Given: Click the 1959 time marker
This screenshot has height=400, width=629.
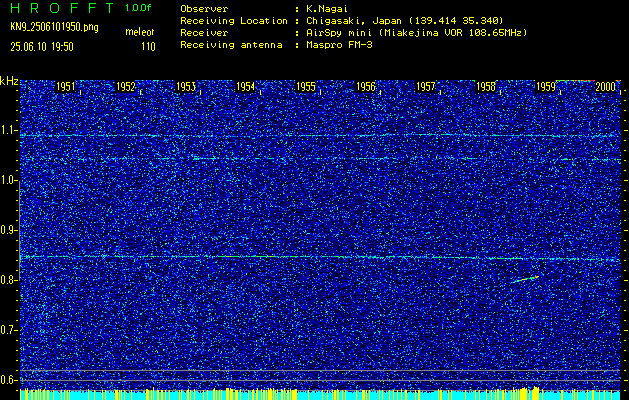Looking at the screenshot, I should (546, 87).
